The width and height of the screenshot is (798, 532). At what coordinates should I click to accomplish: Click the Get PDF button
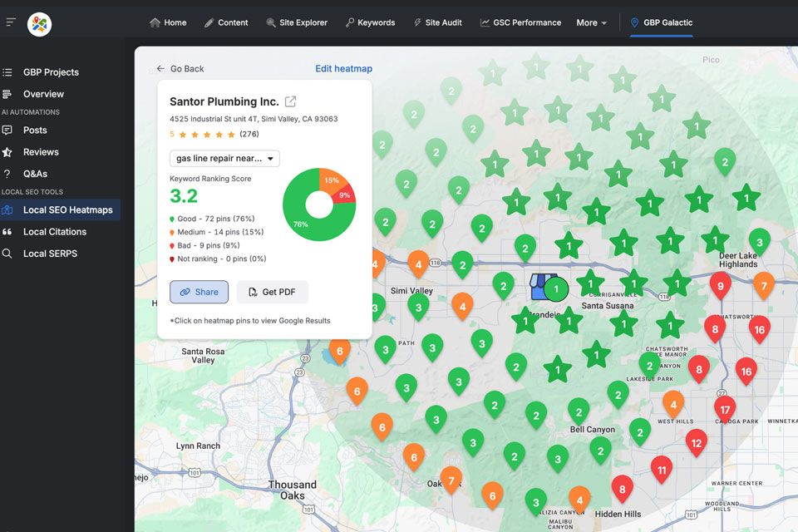click(272, 292)
